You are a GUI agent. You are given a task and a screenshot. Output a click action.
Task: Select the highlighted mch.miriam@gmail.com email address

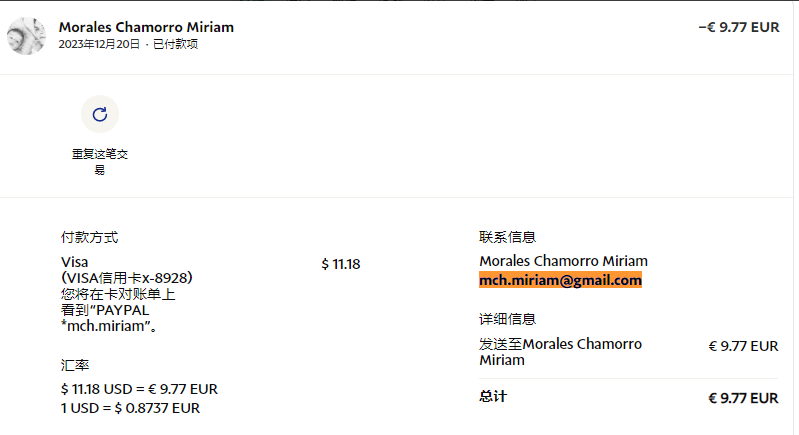pyautogui.click(x=560, y=281)
